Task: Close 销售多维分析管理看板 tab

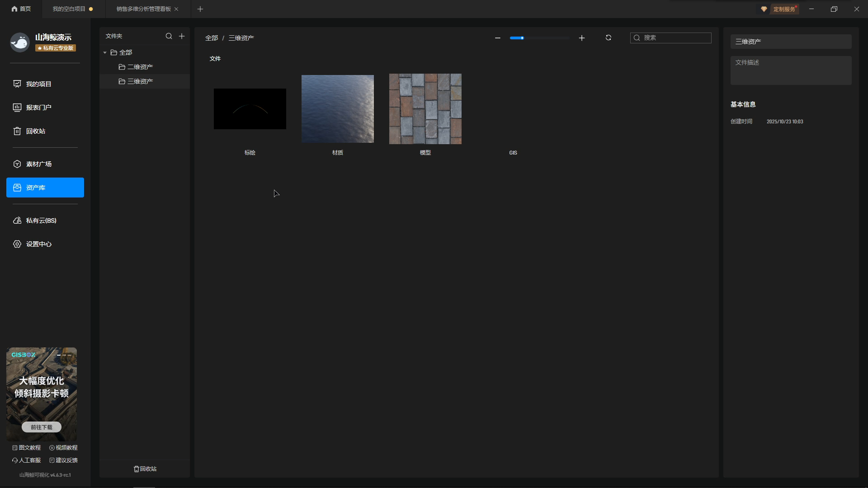Action: pos(176,9)
